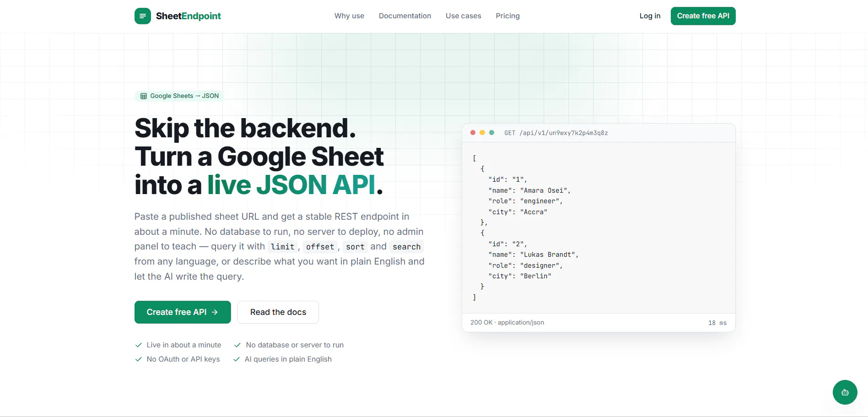
Task: Click "city": "Berlin" JSON line
Action: pos(520,276)
